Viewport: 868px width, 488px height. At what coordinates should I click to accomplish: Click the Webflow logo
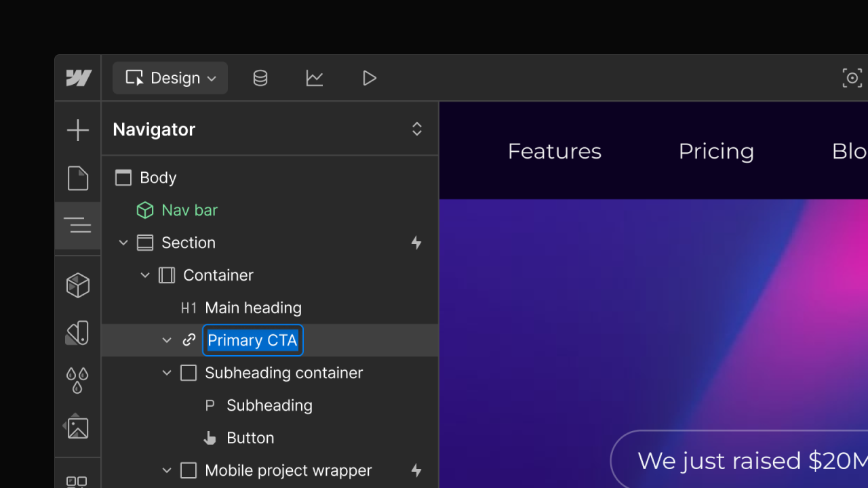coord(78,78)
